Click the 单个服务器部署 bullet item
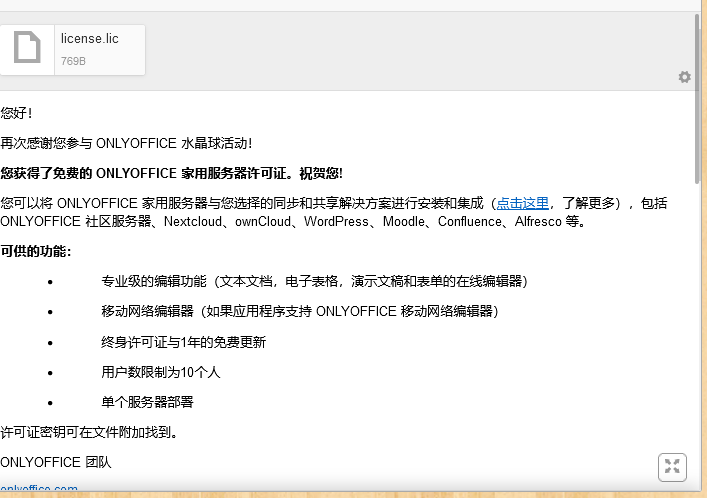The image size is (707, 498). click(147, 402)
